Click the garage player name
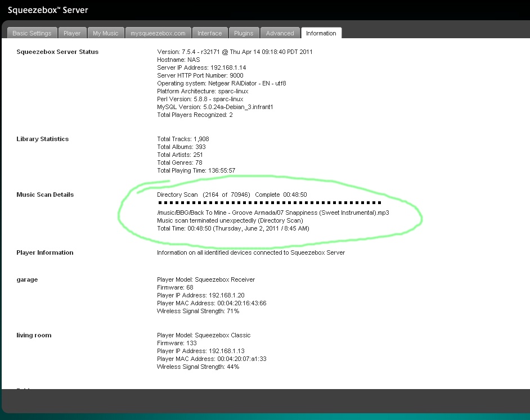The width and height of the screenshot is (530, 420). [27, 279]
